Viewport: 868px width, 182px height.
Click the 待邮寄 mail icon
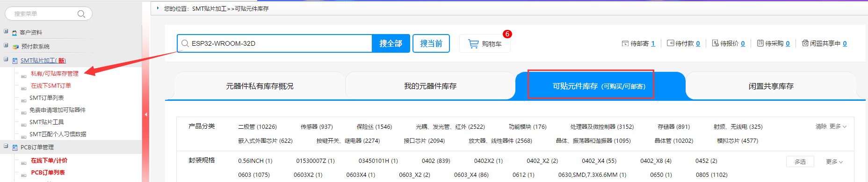[x=625, y=43]
